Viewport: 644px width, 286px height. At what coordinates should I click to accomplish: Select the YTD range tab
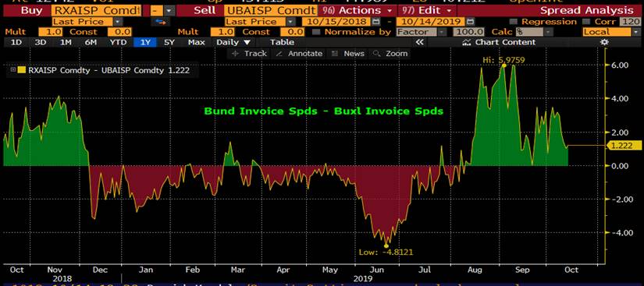tap(118, 42)
